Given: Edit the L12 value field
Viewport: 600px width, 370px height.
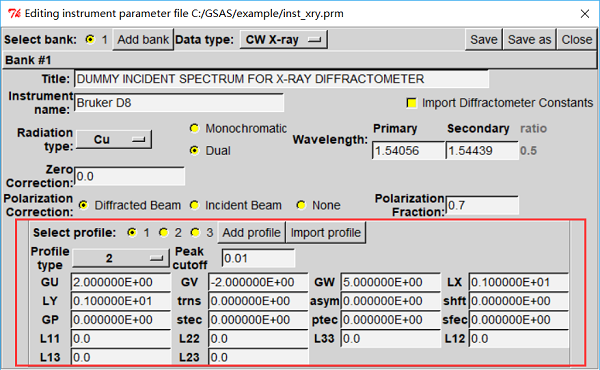Looking at the screenshot, I should (x=519, y=339).
